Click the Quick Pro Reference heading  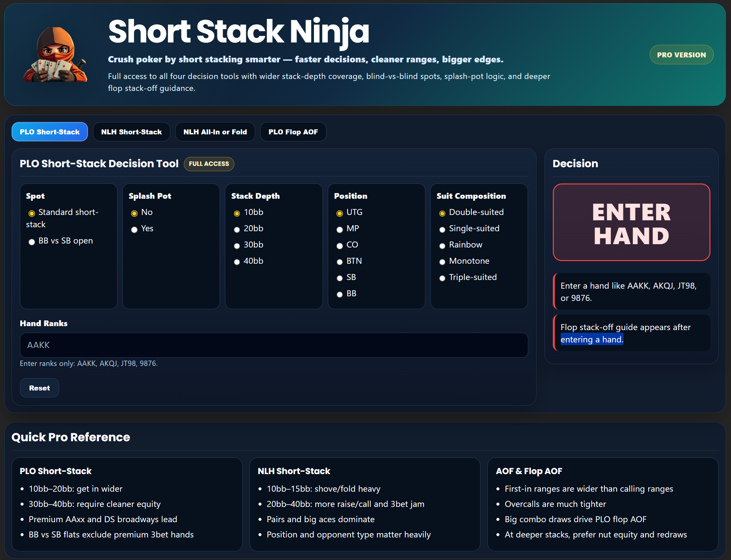click(71, 437)
